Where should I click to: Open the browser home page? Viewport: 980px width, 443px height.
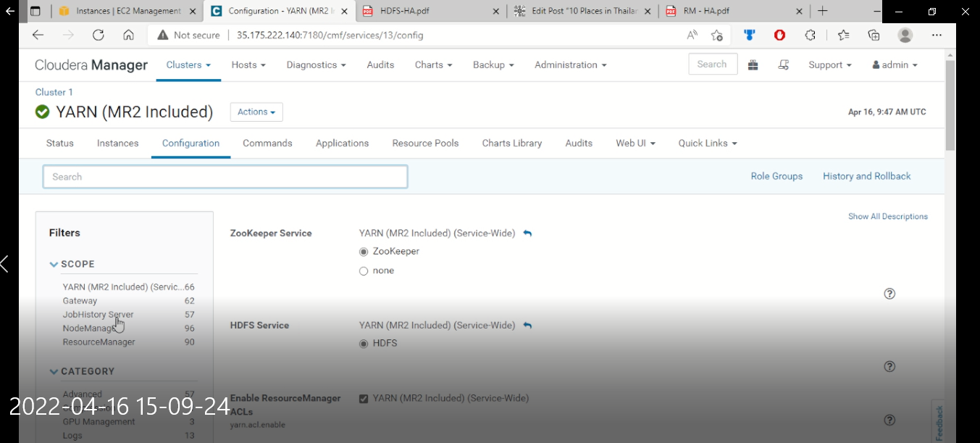128,35
